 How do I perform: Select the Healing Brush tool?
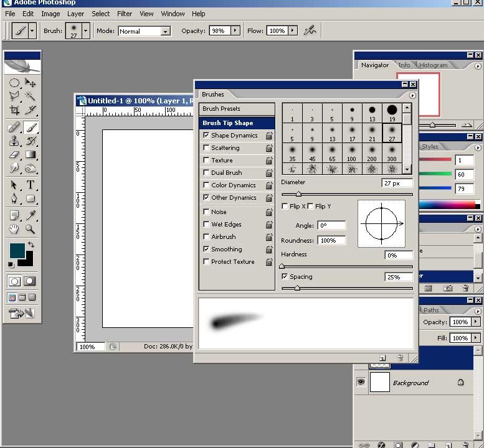click(14, 128)
